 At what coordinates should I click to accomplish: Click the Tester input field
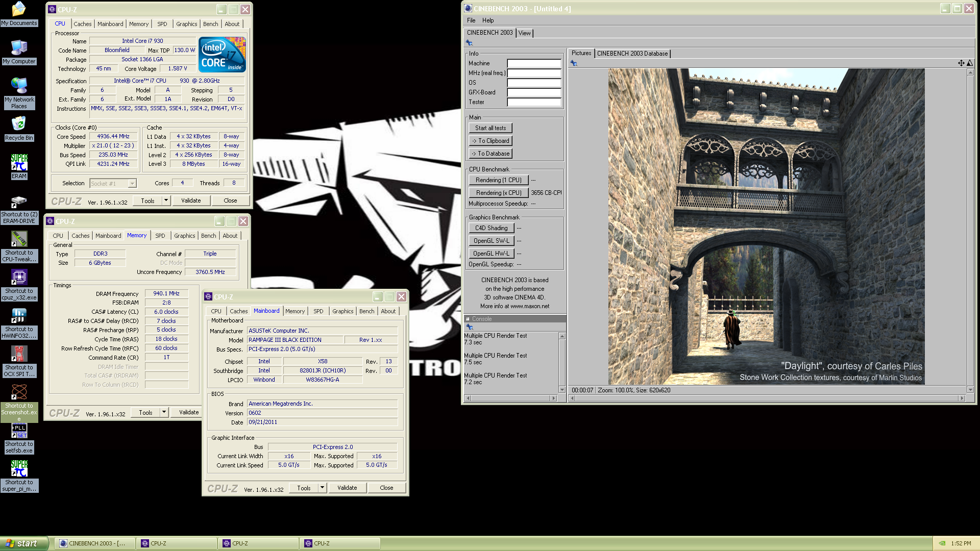[534, 102]
